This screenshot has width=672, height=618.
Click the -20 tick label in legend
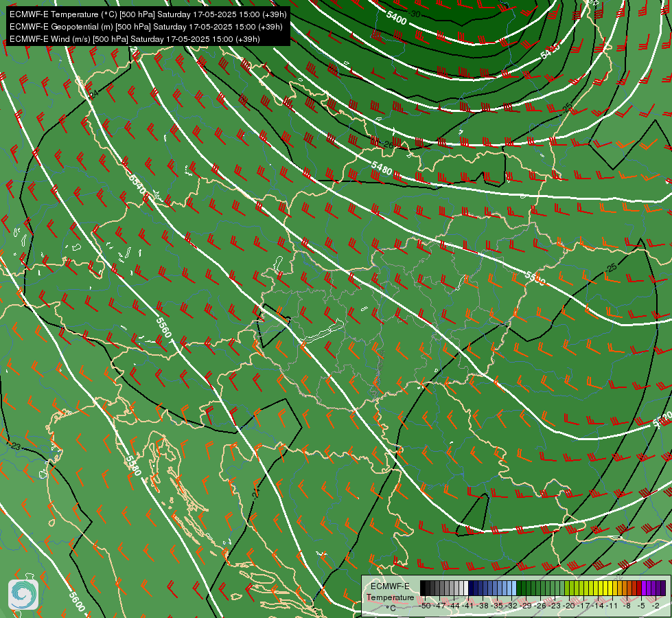tap(569, 606)
